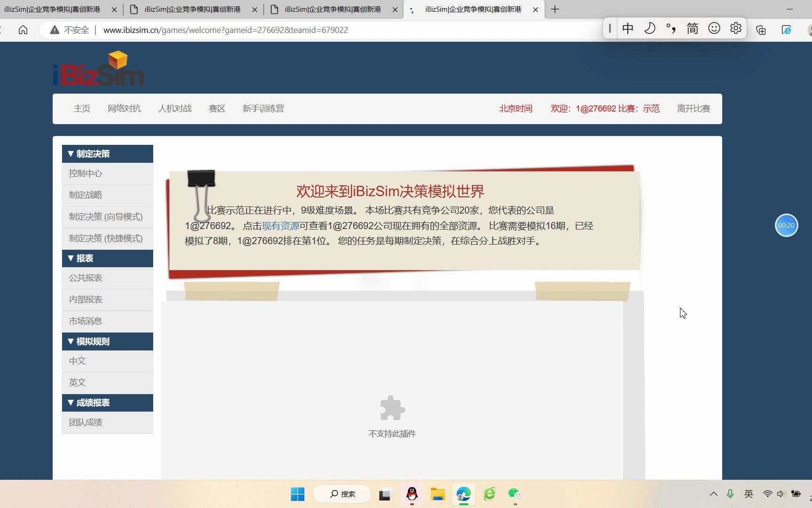
Task: Click 北京时间 in nav bar
Action: (515, 109)
